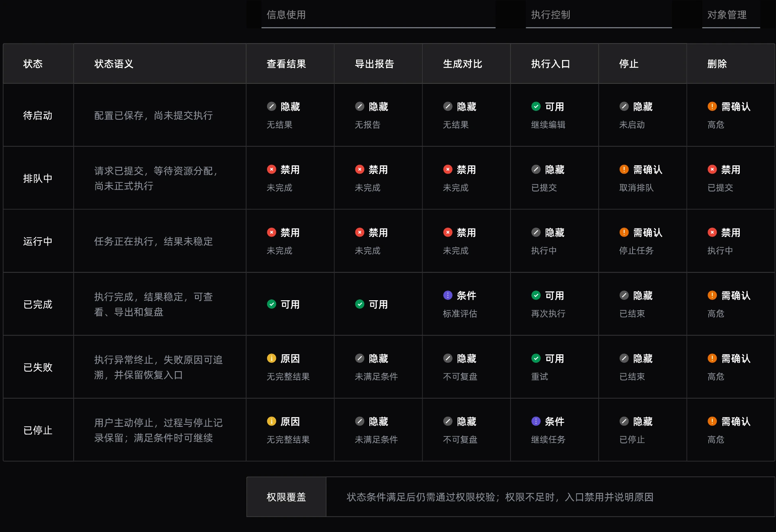776x532 pixels.
Task: Click the purple condition icon in 已停止 执行入口 cell
Action: [536, 421]
